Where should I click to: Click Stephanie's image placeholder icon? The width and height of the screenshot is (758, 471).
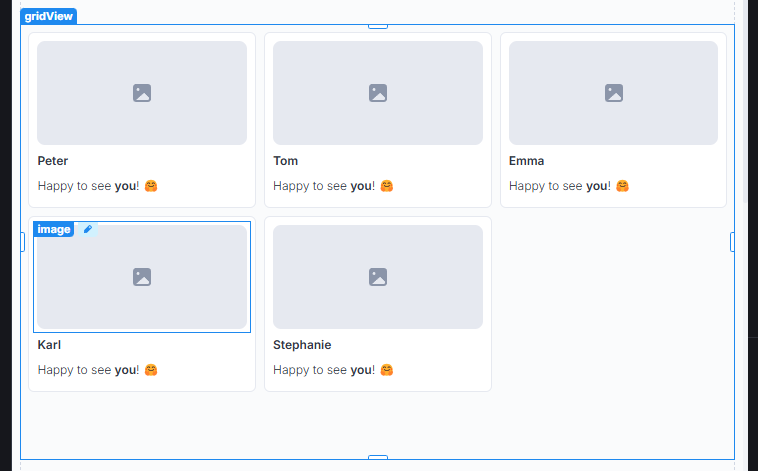pos(378,277)
